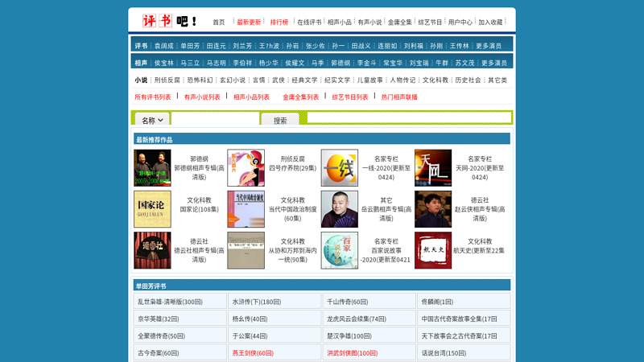644x362 pixels.
Task: Open the 刑侦反腐 novel category
Action: tap(167, 80)
